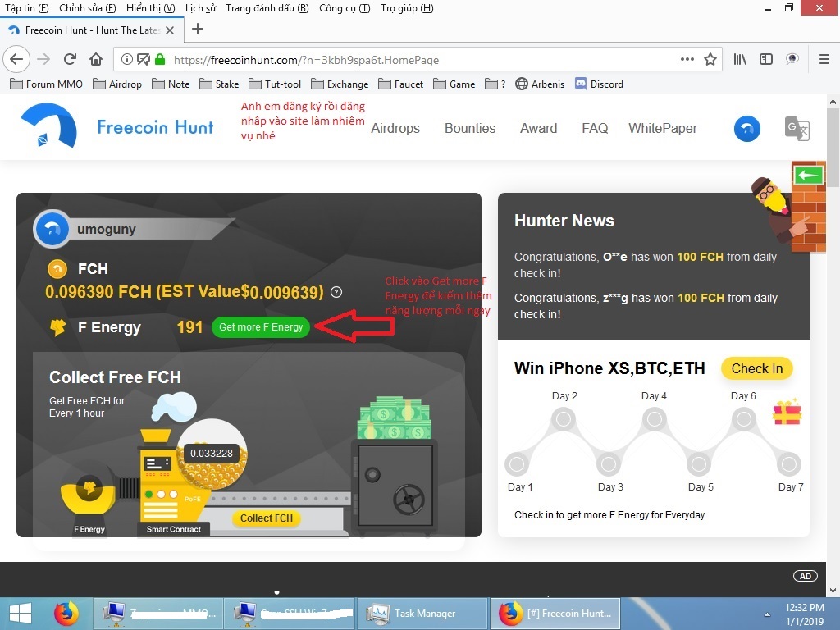The image size is (840, 630).
Task: Click the green exit arrow sign
Action: (808, 176)
